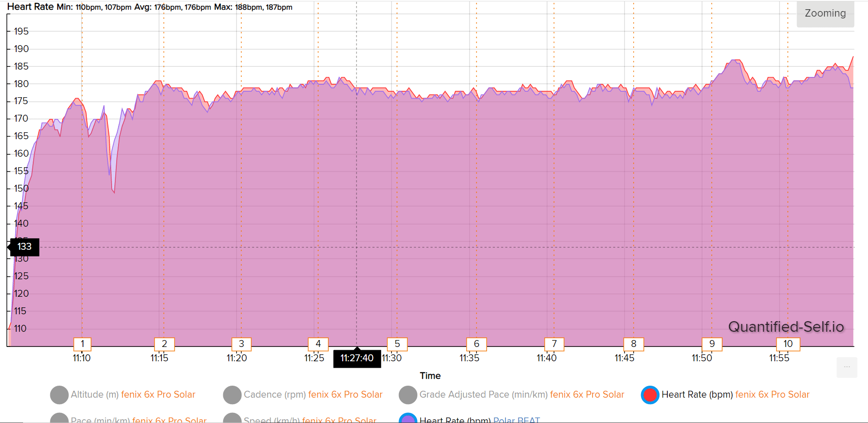This screenshot has width=868, height=423.
Task: Select lap marker 2 on the time axis
Action: (164, 344)
